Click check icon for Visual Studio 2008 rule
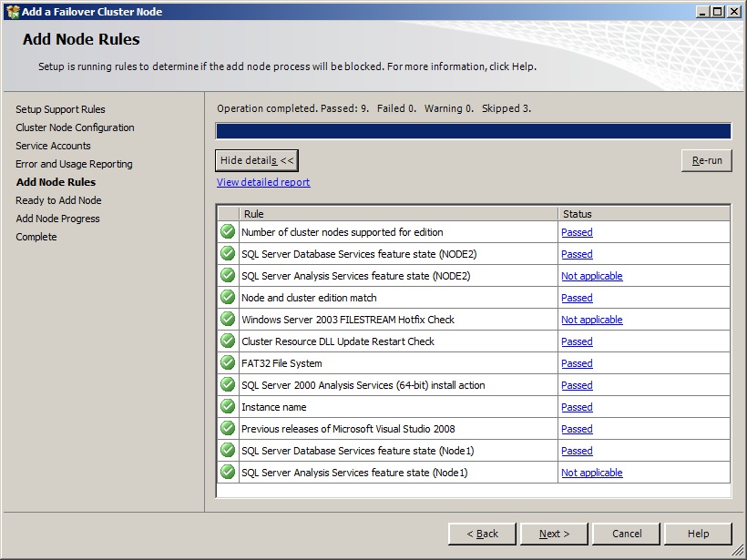Image resolution: width=747 pixels, height=560 pixels. pos(228,429)
